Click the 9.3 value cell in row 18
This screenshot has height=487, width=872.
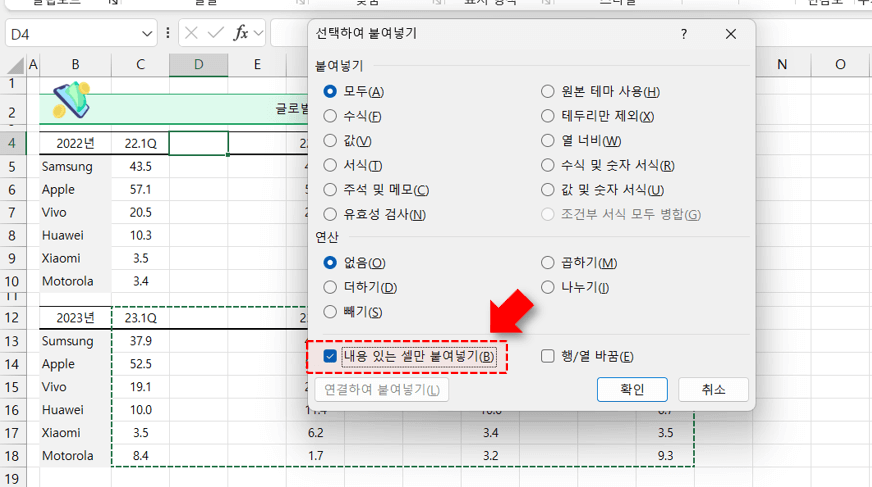pyautogui.click(x=665, y=456)
